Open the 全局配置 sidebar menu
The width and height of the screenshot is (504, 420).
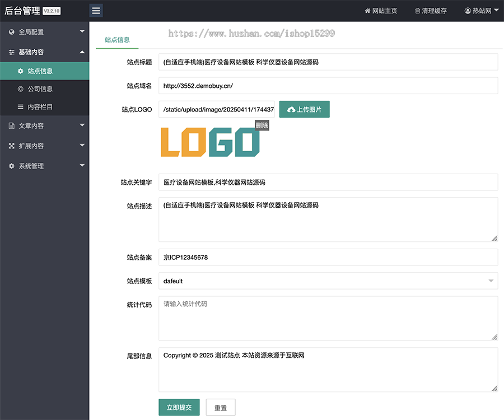coord(45,32)
